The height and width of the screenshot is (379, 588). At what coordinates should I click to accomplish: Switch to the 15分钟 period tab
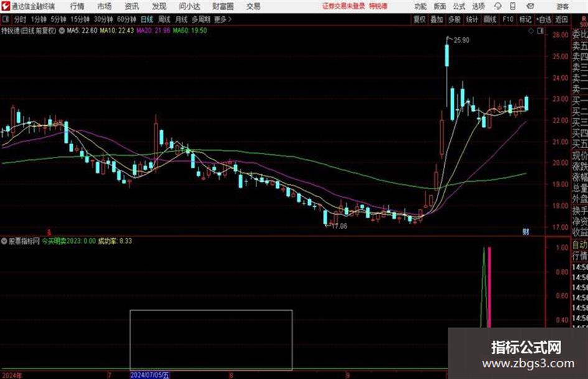pyautogui.click(x=80, y=19)
